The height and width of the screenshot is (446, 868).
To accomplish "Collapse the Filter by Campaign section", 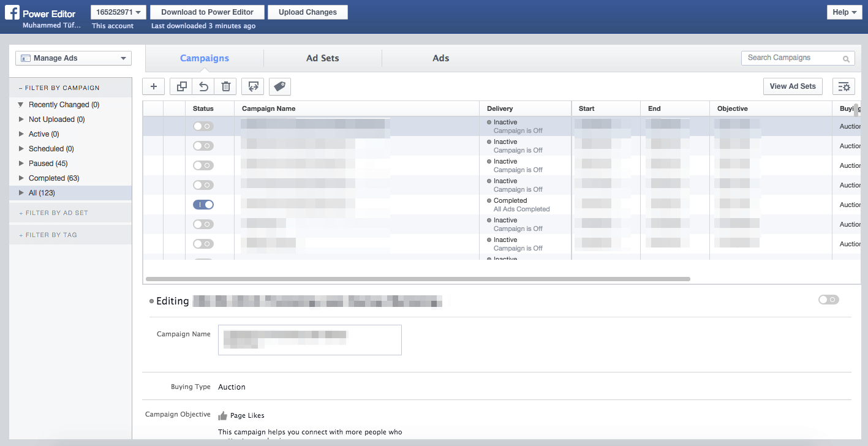I will (70, 88).
